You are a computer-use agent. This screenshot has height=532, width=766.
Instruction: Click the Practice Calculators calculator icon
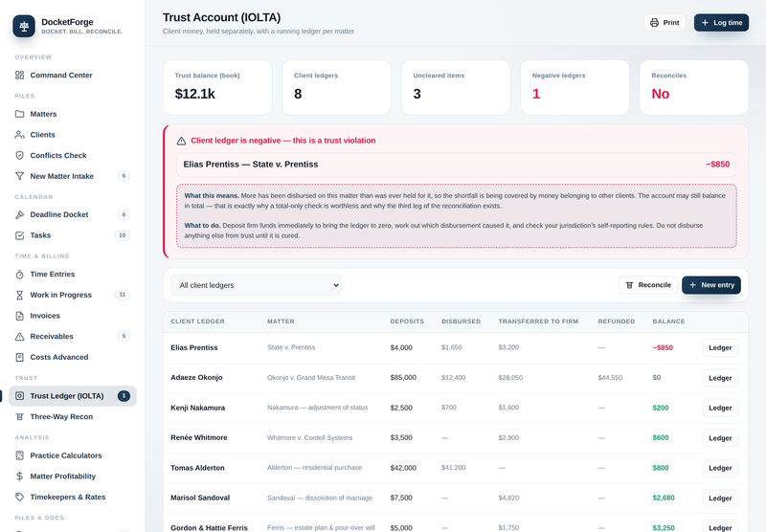[x=19, y=455]
